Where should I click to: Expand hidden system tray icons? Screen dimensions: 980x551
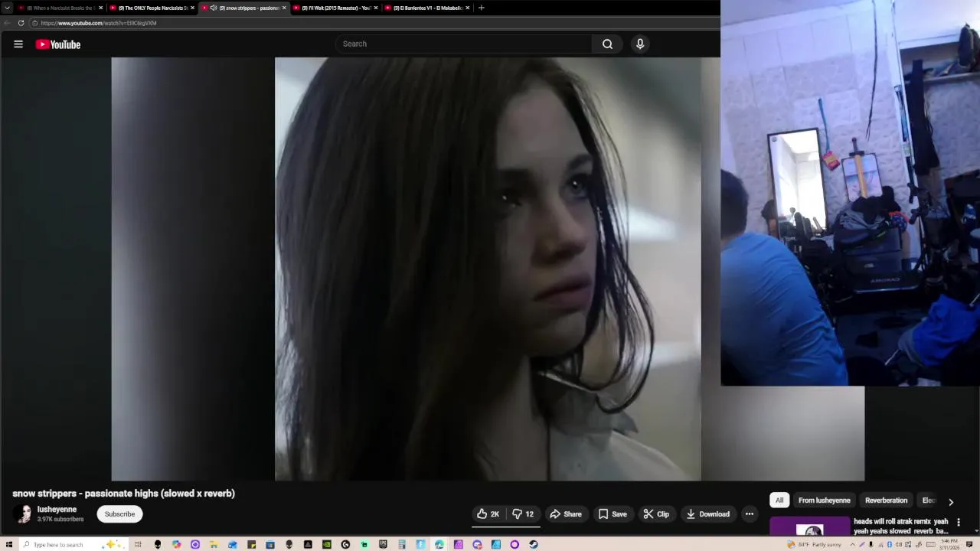pos(852,545)
